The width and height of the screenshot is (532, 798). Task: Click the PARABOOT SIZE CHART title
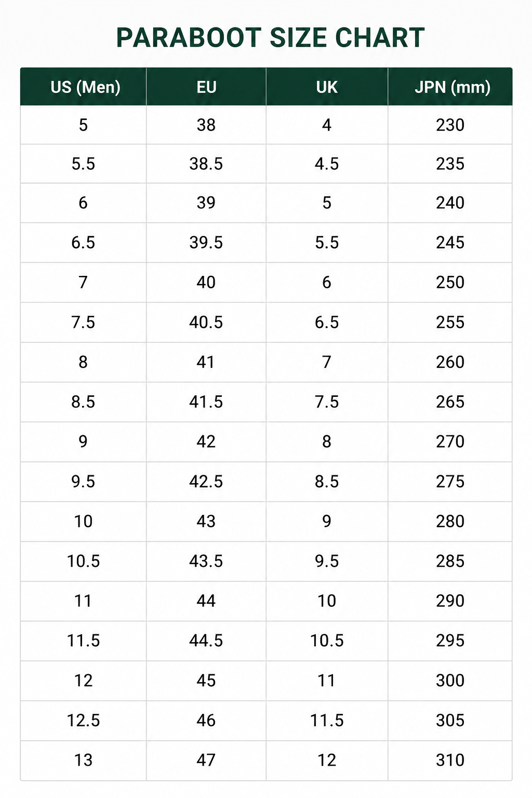click(270, 38)
